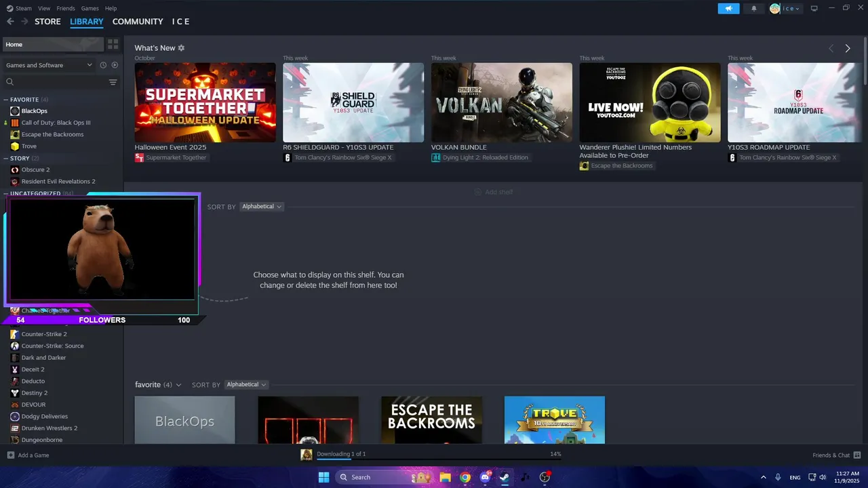Click OBS Studio taskbar icon
Screen dimensions: 868x488
[x=545, y=477]
